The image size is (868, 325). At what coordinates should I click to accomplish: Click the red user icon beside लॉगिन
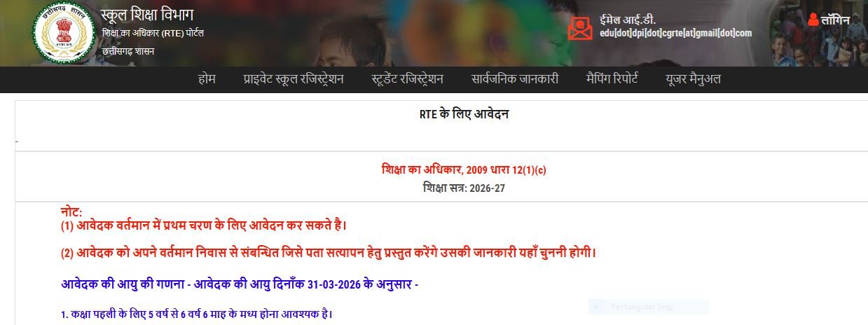coord(813,20)
